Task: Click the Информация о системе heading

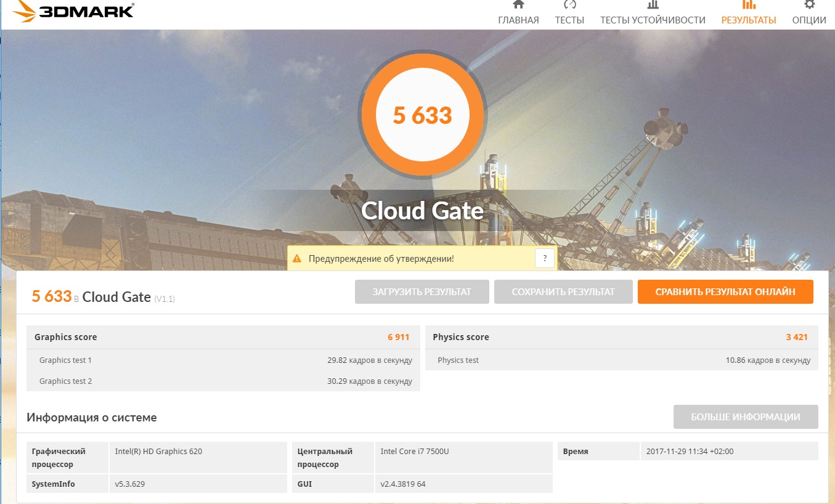Action: pyautogui.click(x=92, y=418)
